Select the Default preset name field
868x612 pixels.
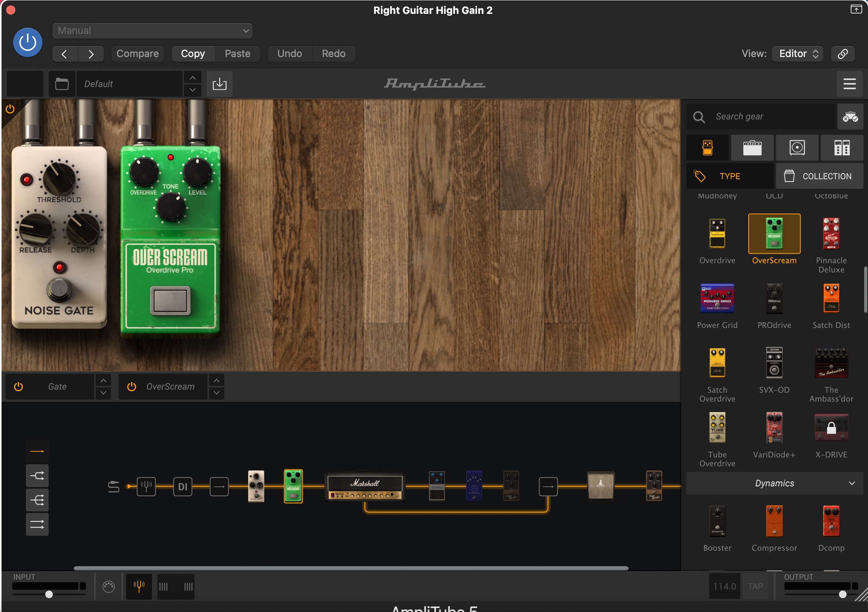tap(129, 84)
